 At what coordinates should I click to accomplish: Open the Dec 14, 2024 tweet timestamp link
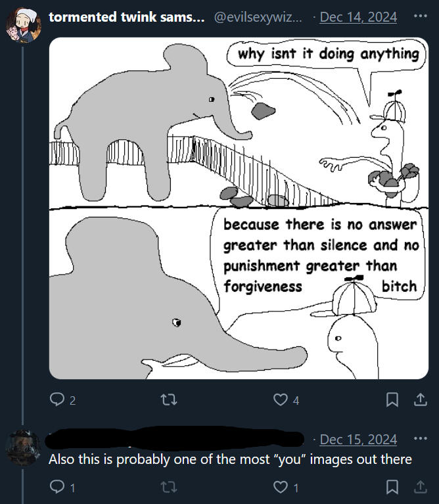point(358,17)
